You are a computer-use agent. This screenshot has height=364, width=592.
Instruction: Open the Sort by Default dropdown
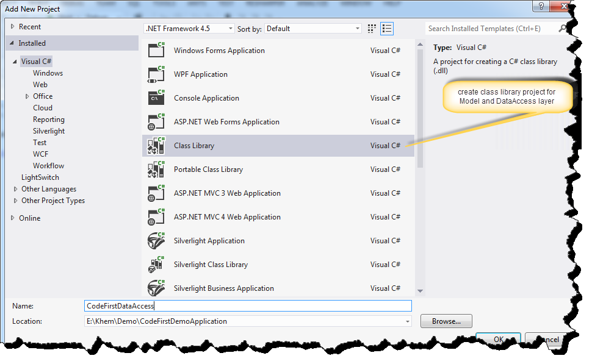(x=313, y=29)
